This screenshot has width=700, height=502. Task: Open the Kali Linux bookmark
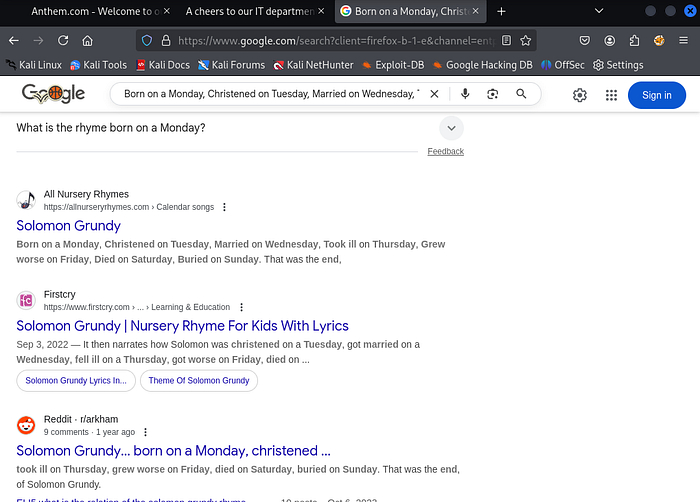[34, 65]
